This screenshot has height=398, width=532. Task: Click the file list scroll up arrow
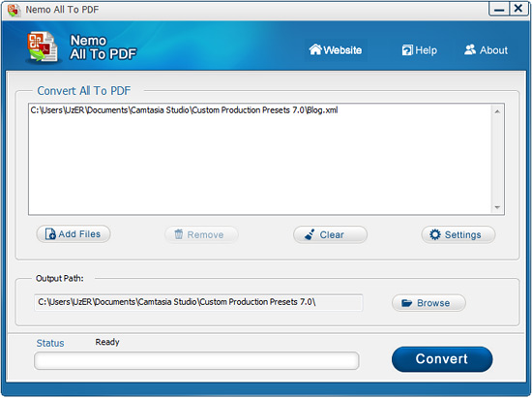(x=497, y=111)
